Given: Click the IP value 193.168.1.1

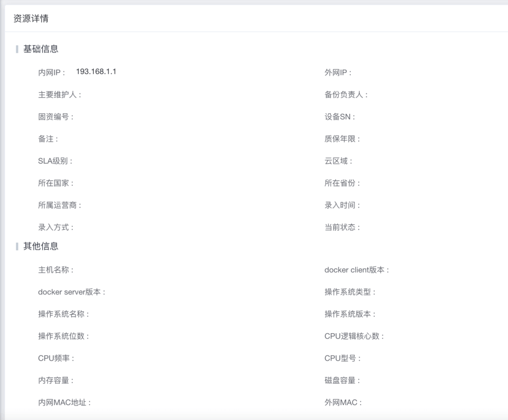Looking at the screenshot, I should tap(96, 71).
